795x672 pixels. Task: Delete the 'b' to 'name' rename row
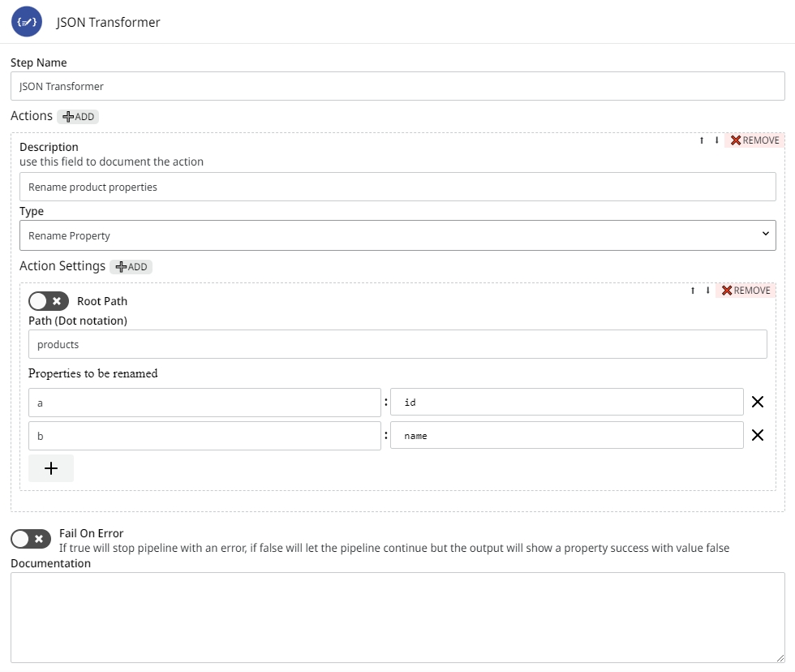[757, 435]
